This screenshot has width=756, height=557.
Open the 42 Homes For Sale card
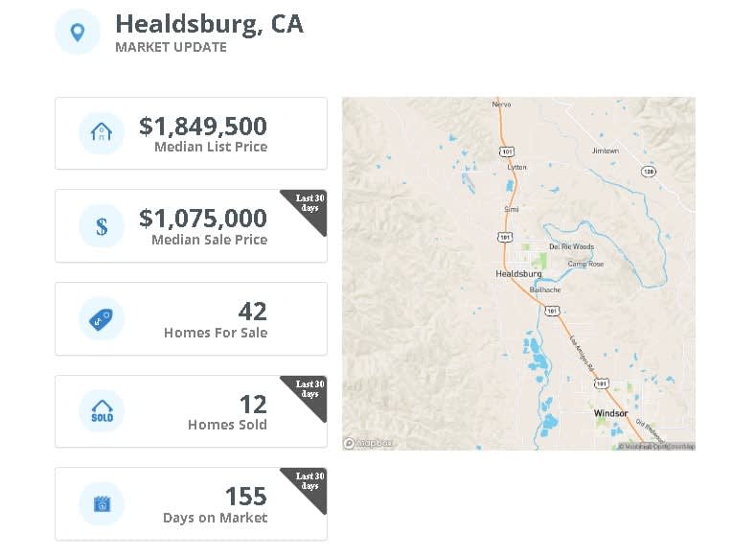point(191,319)
